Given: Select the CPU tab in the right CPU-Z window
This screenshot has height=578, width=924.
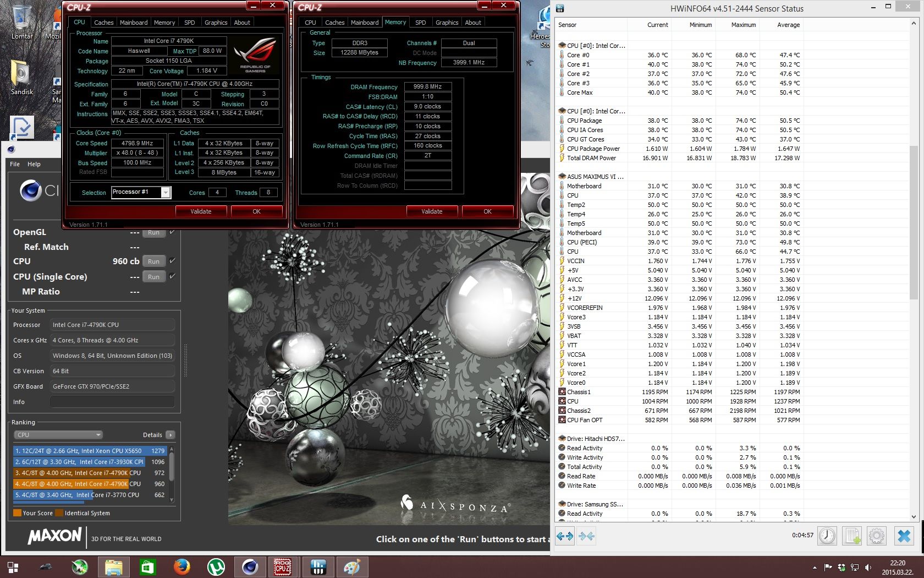Looking at the screenshot, I should point(311,23).
